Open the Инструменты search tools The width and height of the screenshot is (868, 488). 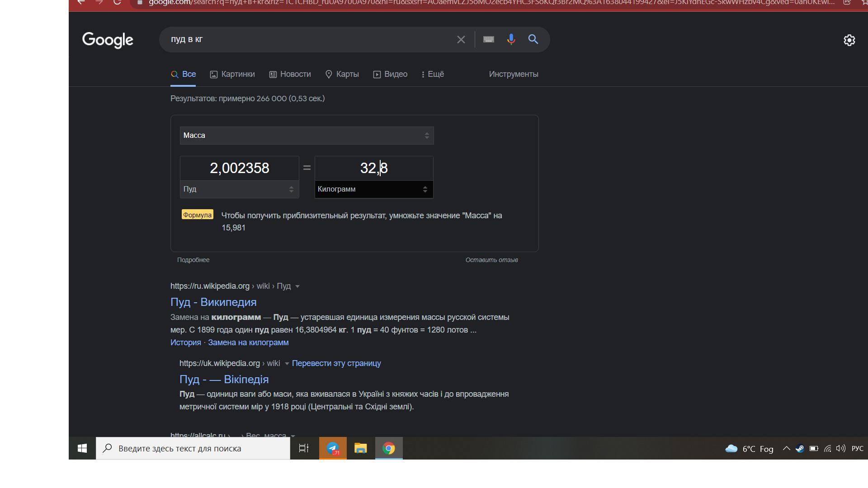click(x=513, y=74)
